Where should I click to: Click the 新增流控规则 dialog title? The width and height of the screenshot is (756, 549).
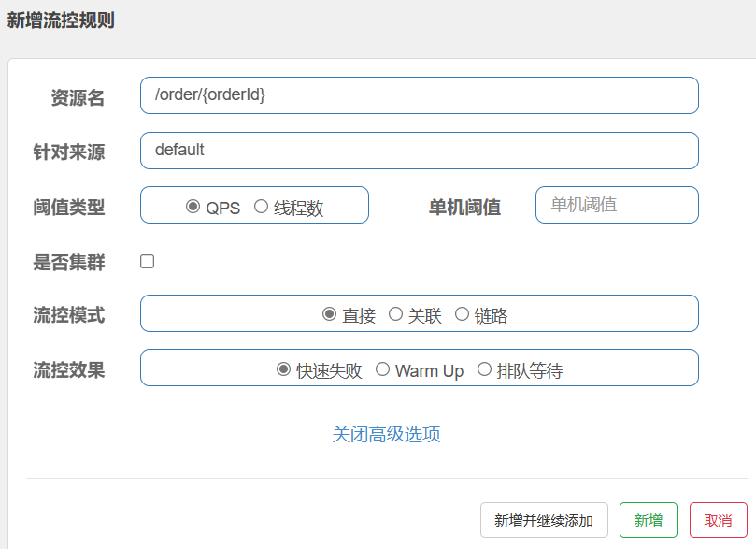click(61, 21)
